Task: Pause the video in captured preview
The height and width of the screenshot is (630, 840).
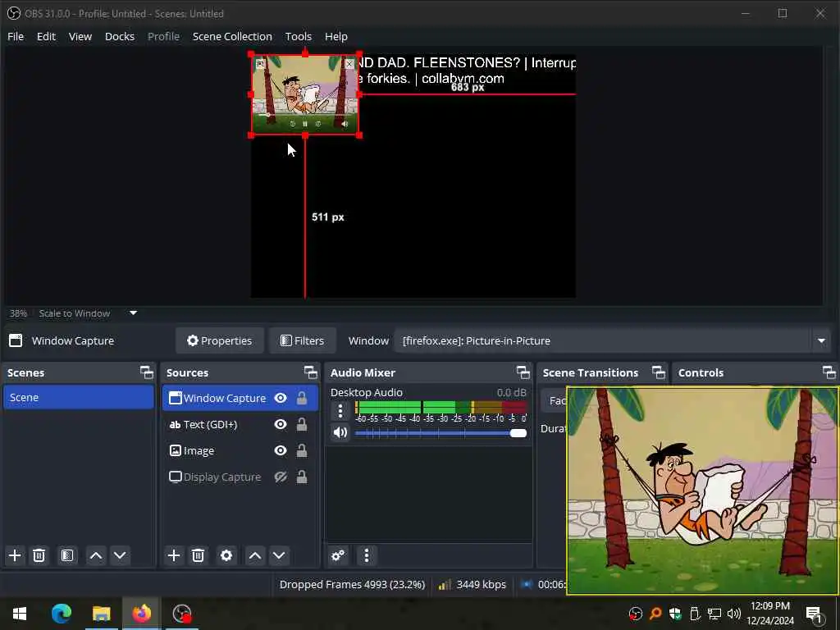Action: (x=305, y=124)
